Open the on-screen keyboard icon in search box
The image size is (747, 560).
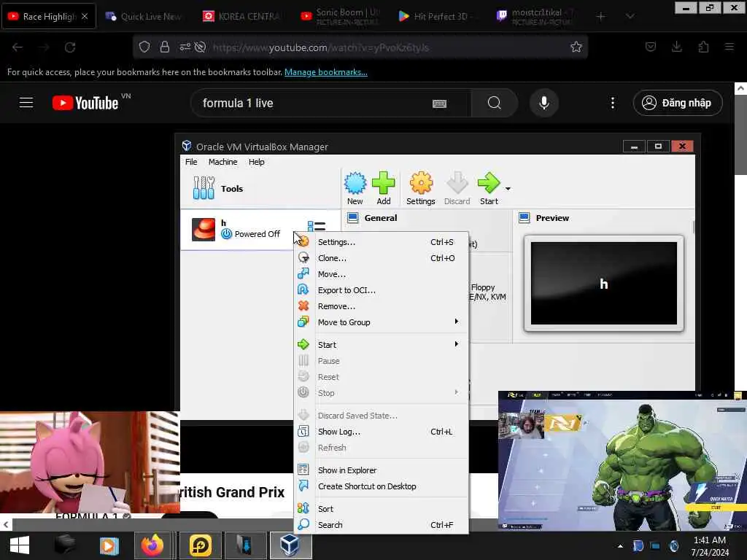coord(439,104)
